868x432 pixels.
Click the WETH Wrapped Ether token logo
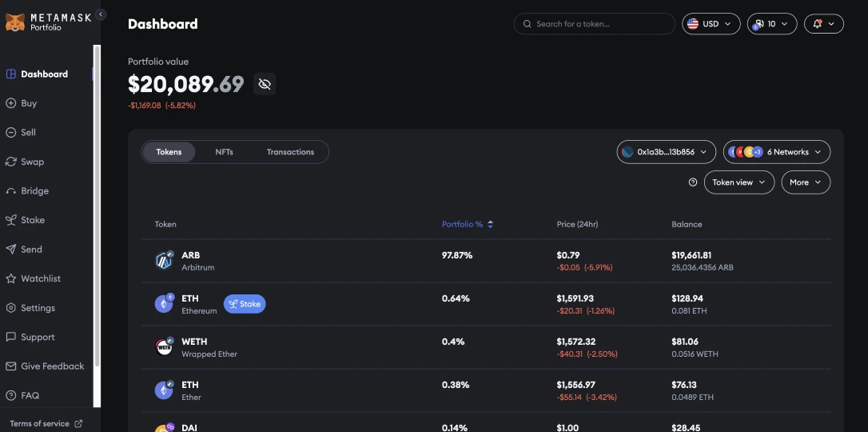pos(164,346)
